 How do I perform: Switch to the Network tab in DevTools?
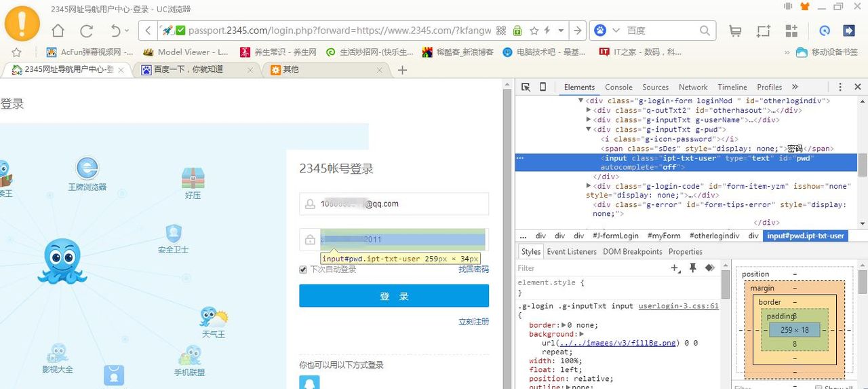[693, 87]
